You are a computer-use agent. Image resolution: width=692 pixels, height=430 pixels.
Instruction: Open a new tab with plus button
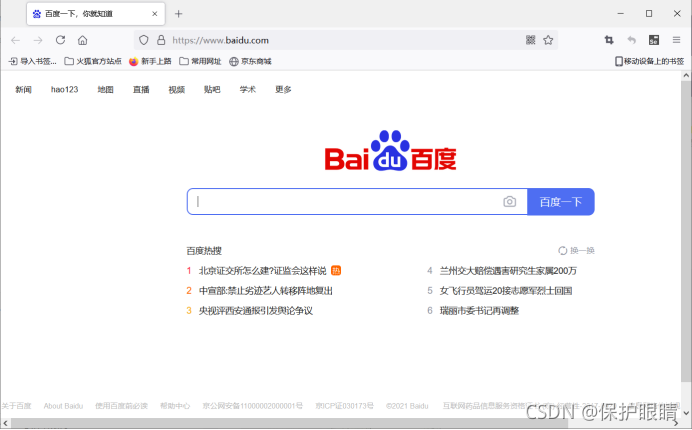click(x=178, y=14)
